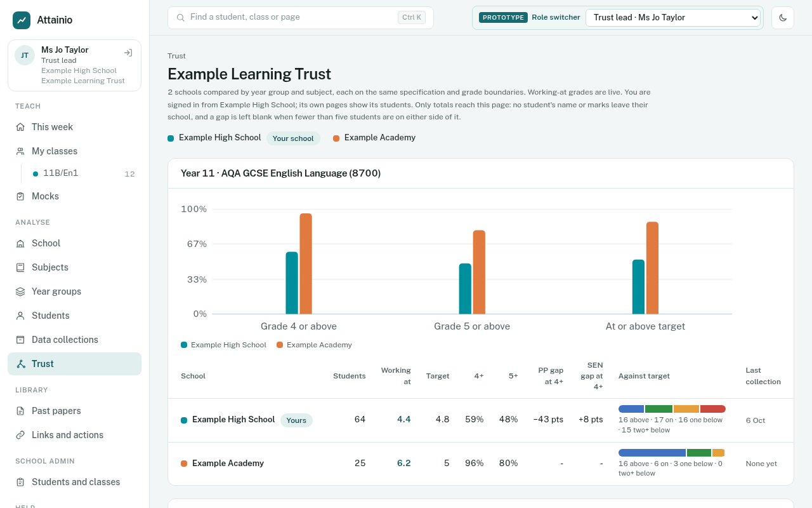The width and height of the screenshot is (812, 508).
Task: Click the person icon beside Students
Action: 20,316
